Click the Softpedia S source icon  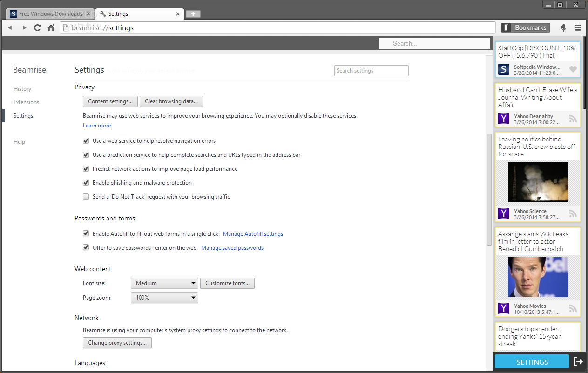(504, 69)
